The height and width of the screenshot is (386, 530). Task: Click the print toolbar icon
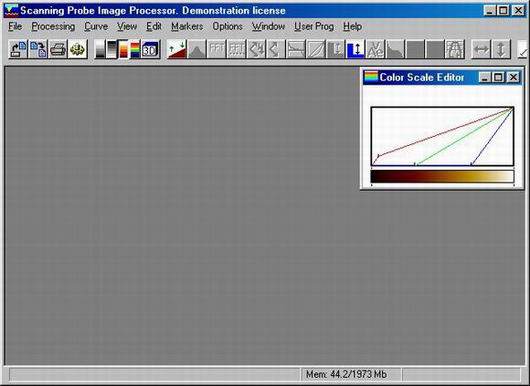[58, 49]
